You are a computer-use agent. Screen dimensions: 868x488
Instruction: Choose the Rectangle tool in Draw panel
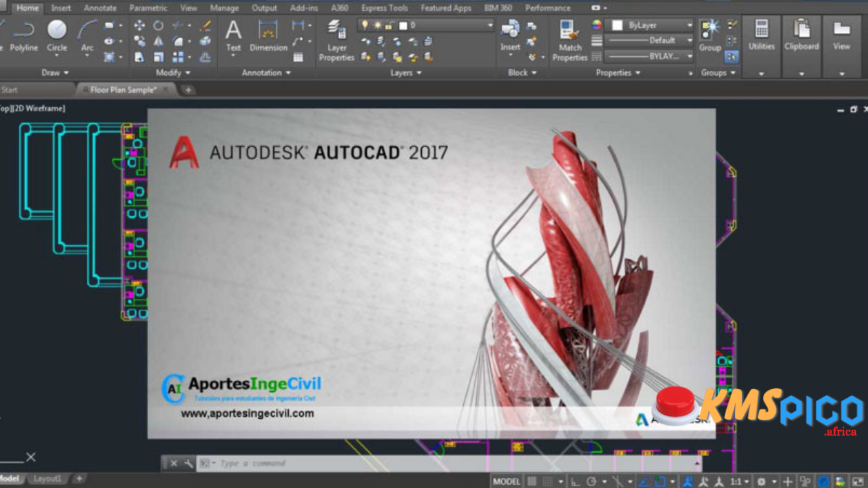tap(110, 26)
